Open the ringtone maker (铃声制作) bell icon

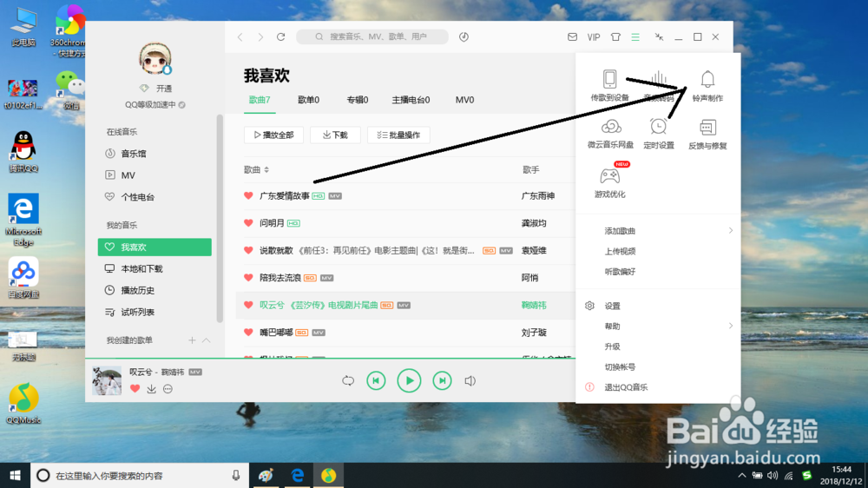click(707, 80)
